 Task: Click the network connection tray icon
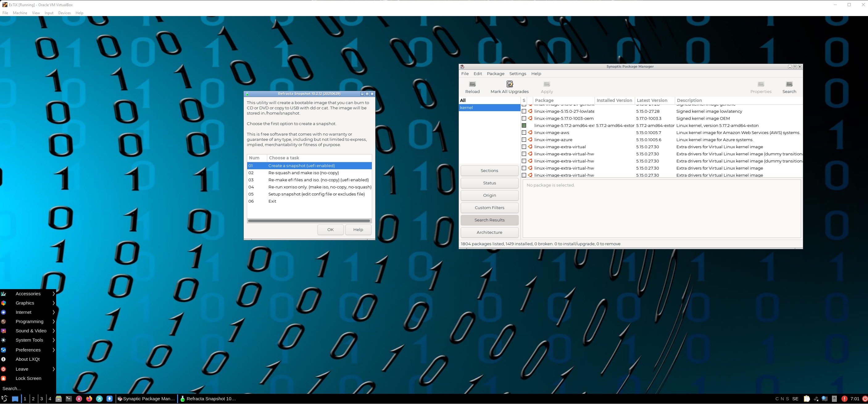tap(816, 399)
